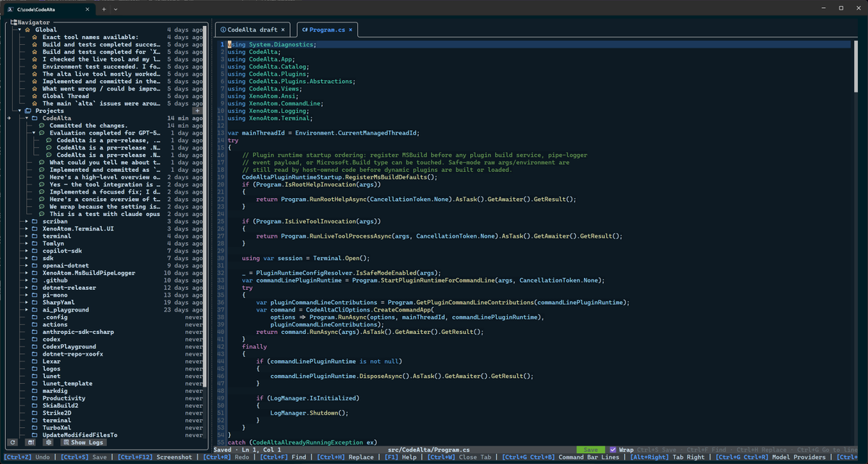This screenshot has width=868, height=464.
Task: Click the home icon of Global Thread
Action: tap(34, 96)
